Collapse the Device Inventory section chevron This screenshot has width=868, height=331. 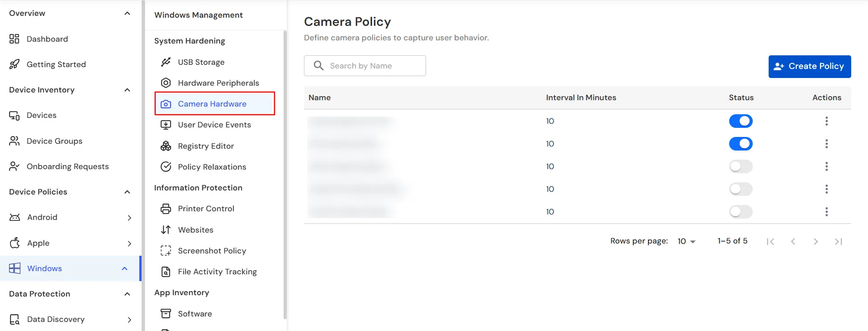pos(128,90)
